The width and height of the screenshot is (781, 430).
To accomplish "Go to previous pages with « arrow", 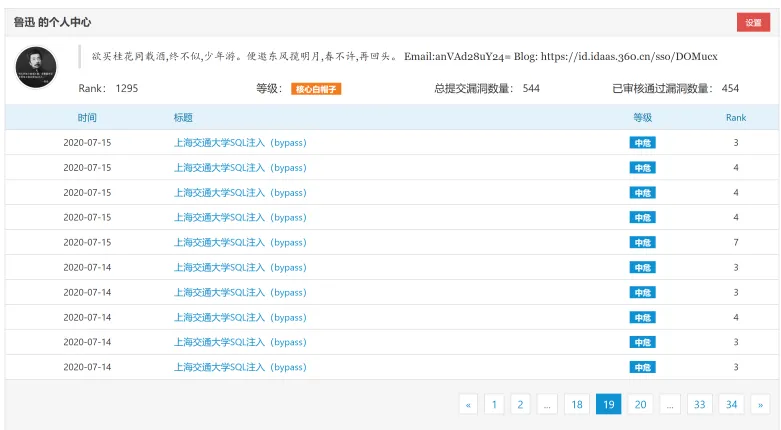I will coord(468,405).
